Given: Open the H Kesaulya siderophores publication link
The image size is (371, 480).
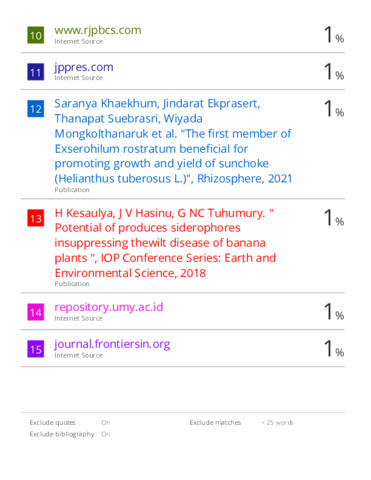Looking at the screenshot, I should click(x=165, y=243).
